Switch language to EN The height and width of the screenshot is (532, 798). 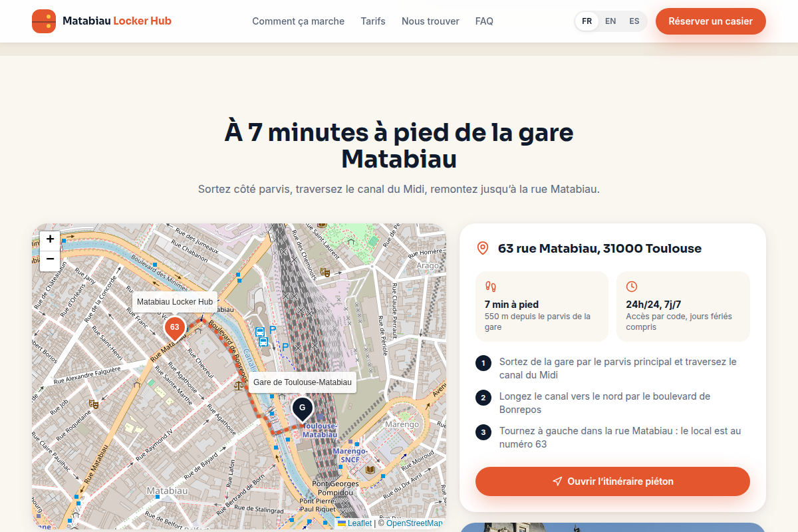610,21
